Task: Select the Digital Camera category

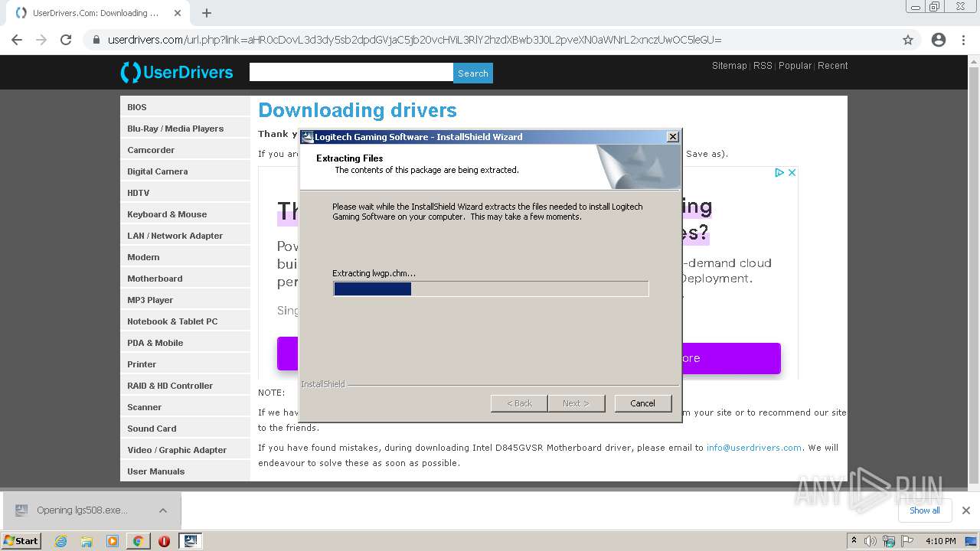Action: point(185,171)
